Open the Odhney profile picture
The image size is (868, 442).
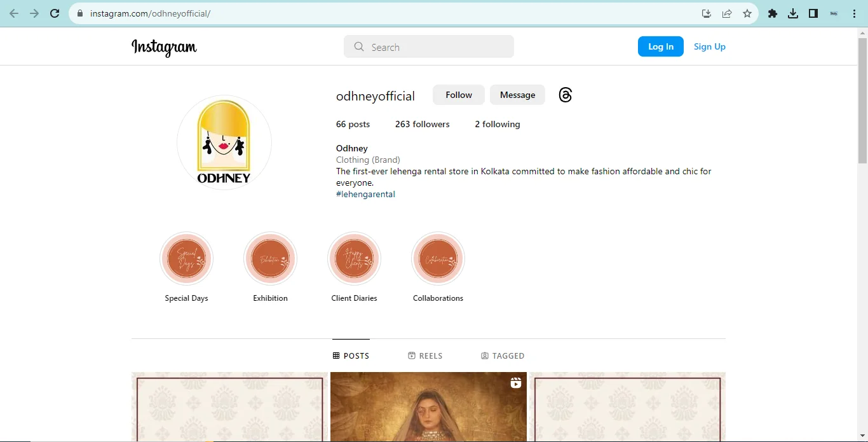[224, 142]
